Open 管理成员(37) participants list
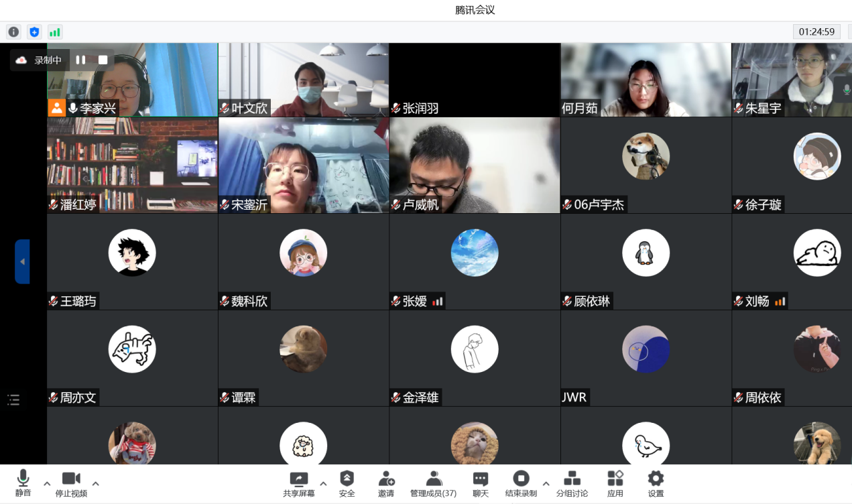The image size is (852, 504). point(433,483)
